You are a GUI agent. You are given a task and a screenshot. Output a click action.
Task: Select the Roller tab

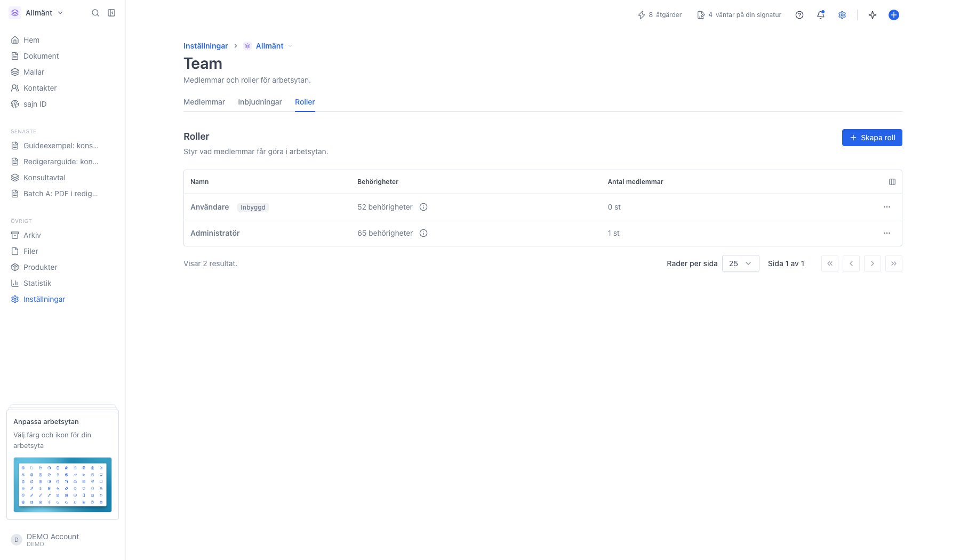point(305,102)
